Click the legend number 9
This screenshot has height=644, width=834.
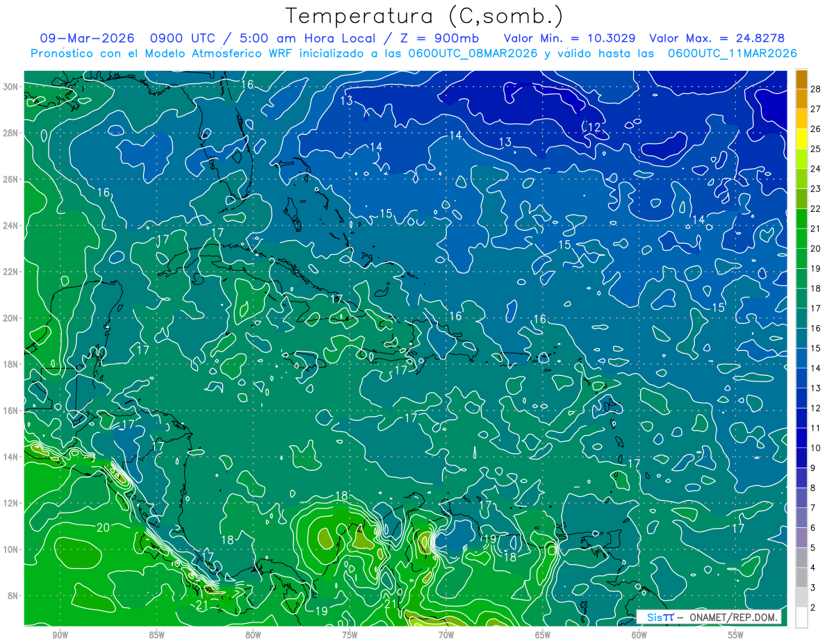[813, 468]
